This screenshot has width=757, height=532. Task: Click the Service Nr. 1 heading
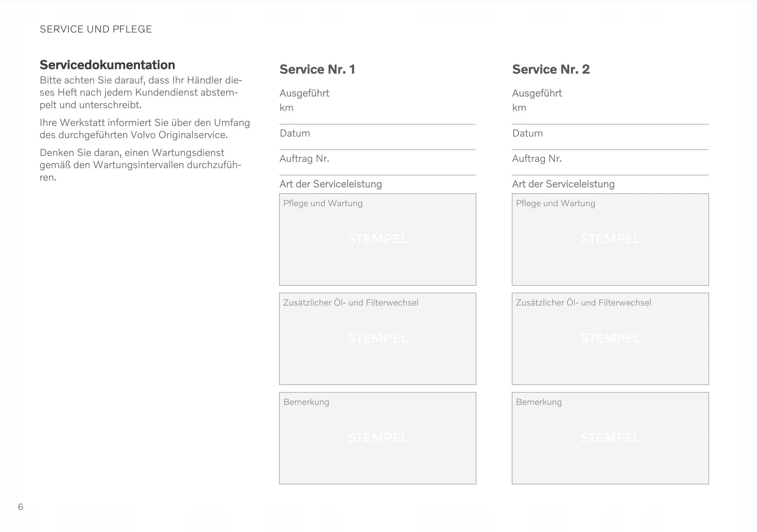pos(317,70)
